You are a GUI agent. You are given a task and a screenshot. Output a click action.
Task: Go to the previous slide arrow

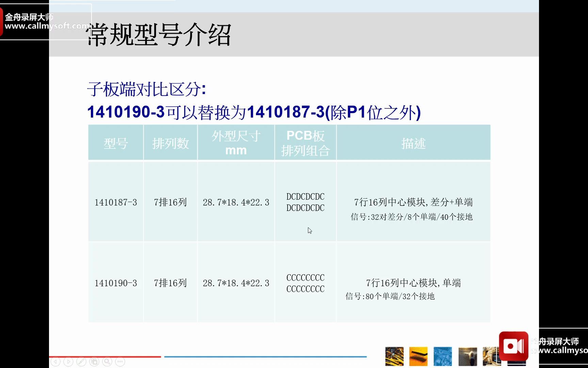[55, 362]
